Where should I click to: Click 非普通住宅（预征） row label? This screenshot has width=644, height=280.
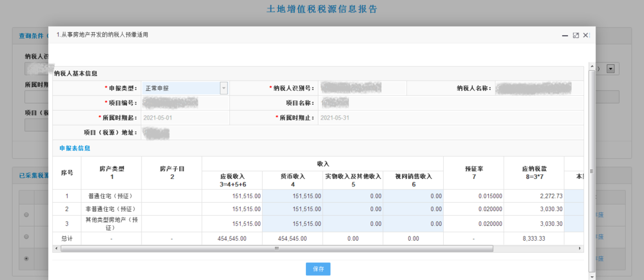[111, 209]
